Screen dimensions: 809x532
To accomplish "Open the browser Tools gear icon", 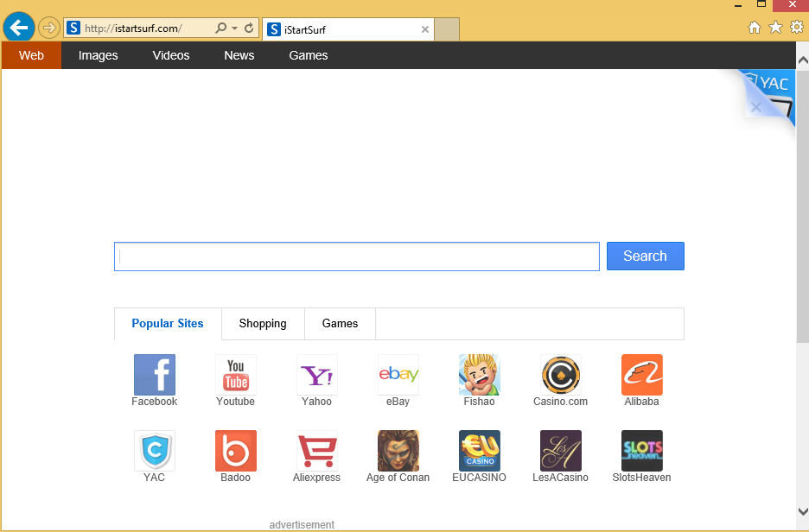I will click(796, 28).
